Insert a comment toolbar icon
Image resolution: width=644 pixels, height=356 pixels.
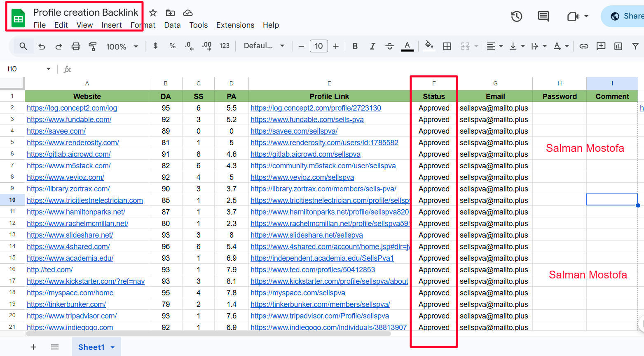pos(601,46)
